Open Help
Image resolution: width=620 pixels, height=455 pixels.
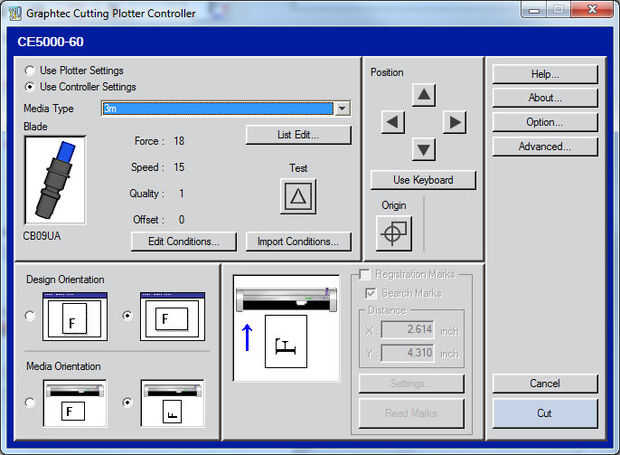545,74
